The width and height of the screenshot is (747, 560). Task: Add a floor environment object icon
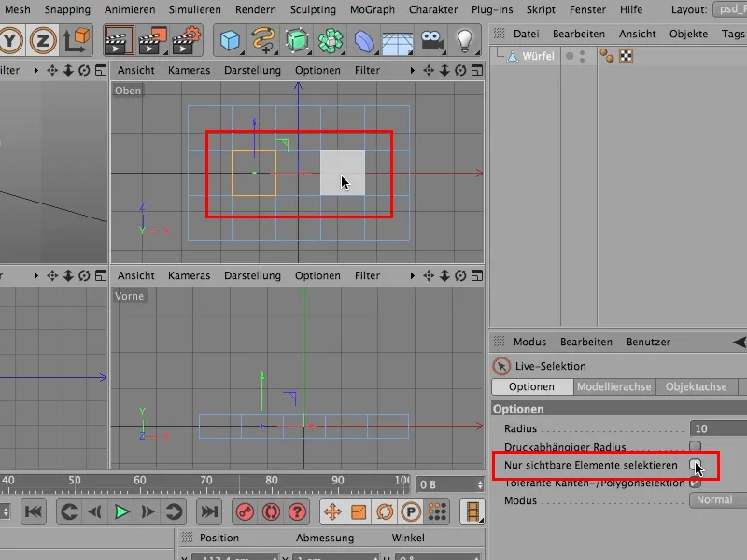tap(398, 43)
